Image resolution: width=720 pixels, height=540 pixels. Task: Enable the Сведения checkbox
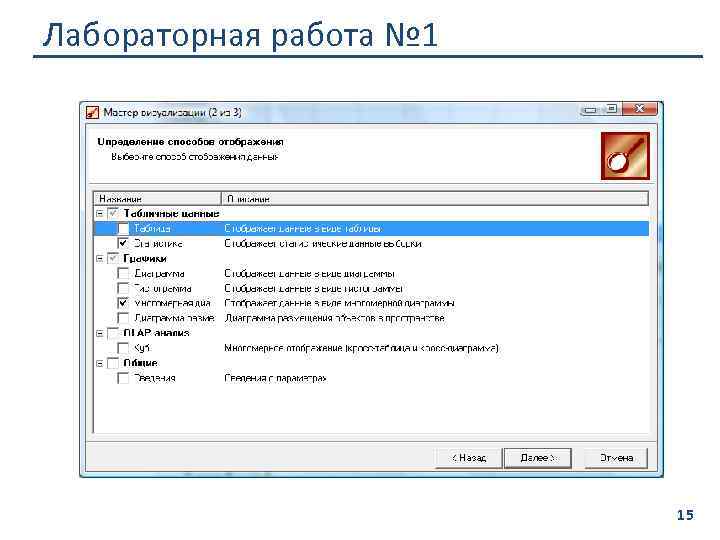click(123, 378)
